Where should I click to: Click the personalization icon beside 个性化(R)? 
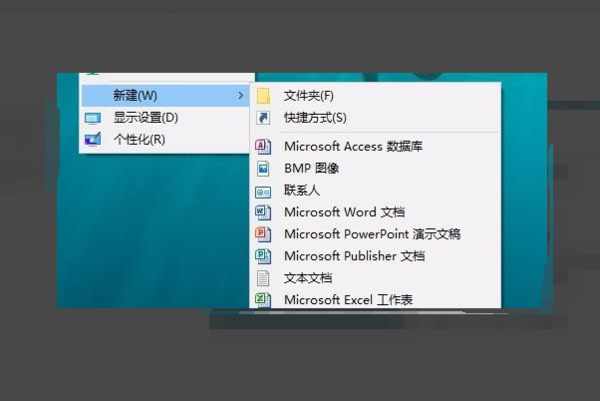coord(93,139)
